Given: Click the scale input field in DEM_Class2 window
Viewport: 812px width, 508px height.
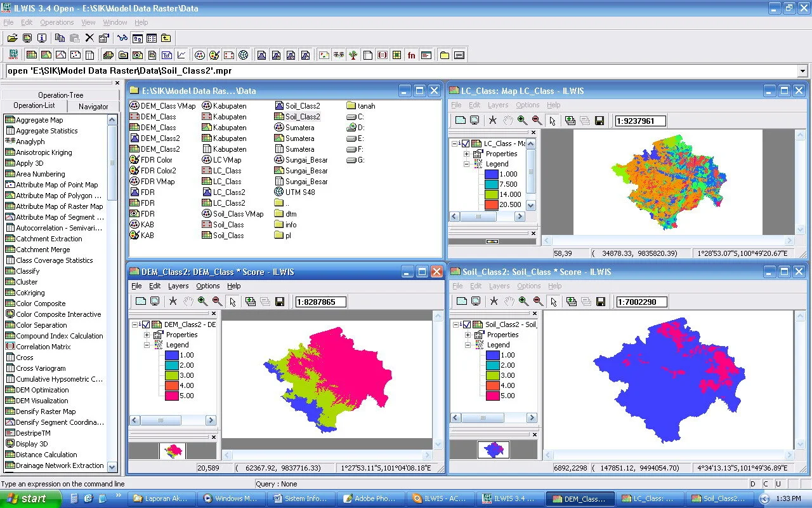Looking at the screenshot, I should [x=321, y=302].
